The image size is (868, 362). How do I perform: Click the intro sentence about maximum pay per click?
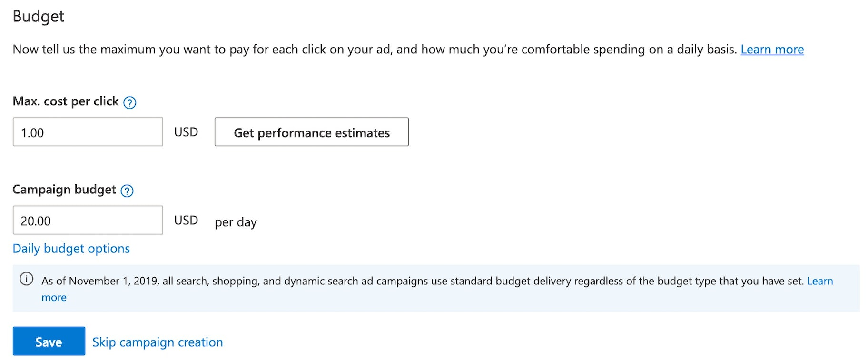click(375, 50)
